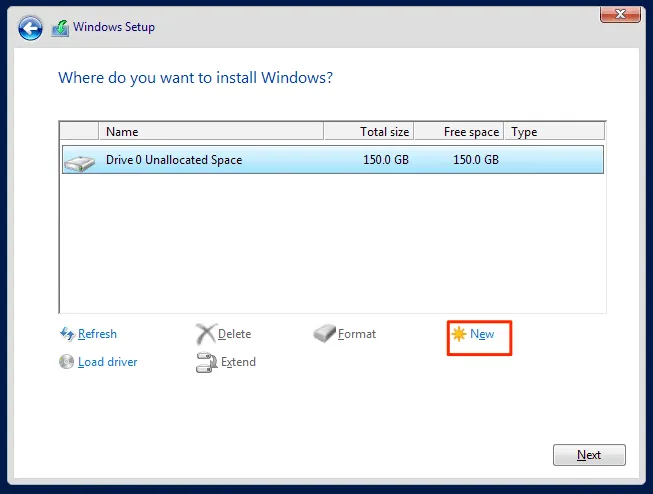Sort by the Total size column header
Image resolution: width=653 pixels, height=494 pixels.
click(x=368, y=132)
